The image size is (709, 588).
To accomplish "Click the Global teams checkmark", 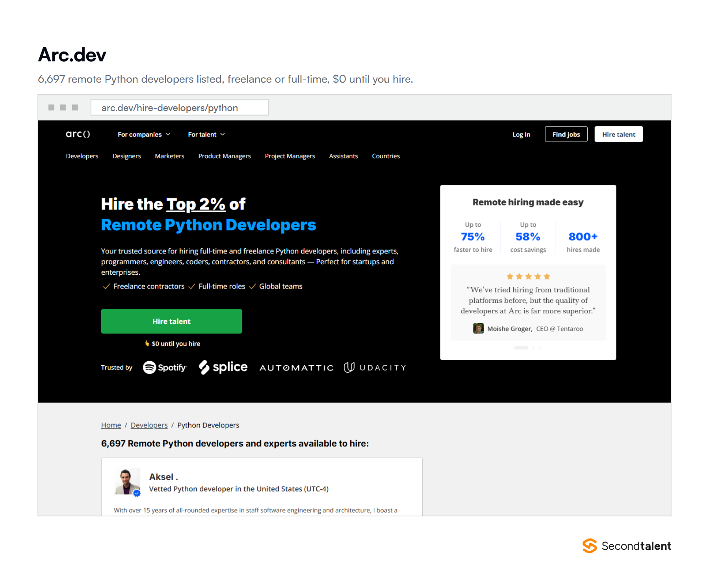I will point(252,287).
